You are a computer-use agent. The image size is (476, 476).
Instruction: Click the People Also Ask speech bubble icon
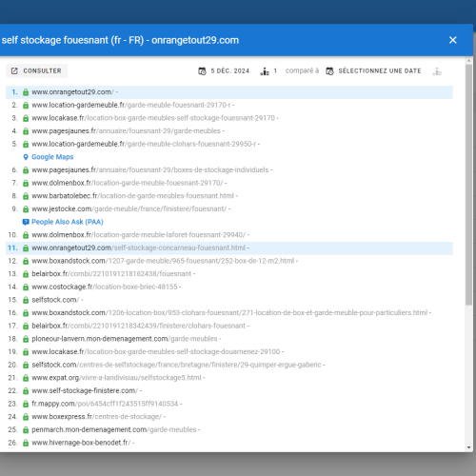(x=26, y=222)
